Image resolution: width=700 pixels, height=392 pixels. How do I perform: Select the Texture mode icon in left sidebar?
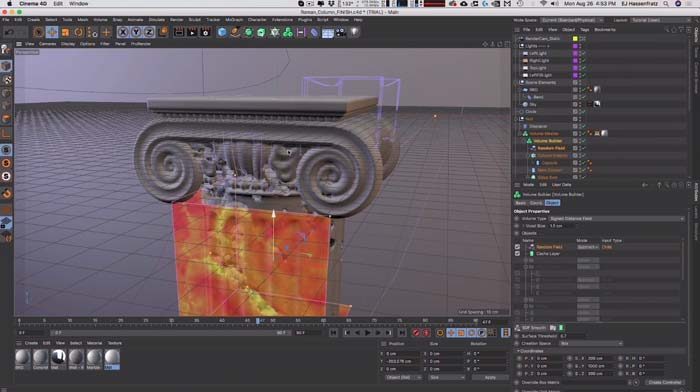coord(6,80)
